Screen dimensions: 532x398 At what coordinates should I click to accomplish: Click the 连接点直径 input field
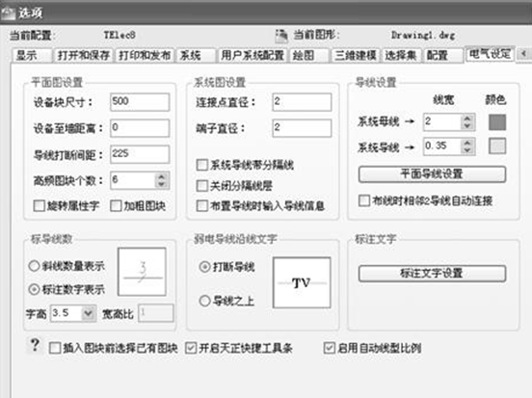(x=302, y=102)
